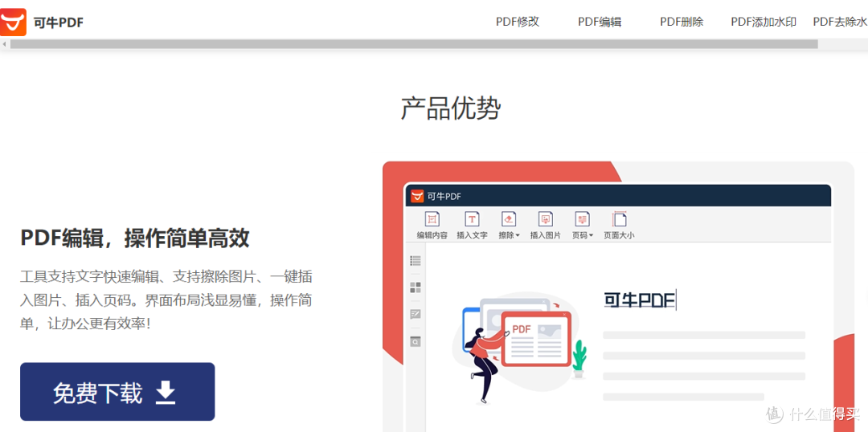Open the page thumbnails sidebar icon
Image resolution: width=868 pixels, height=432 pixels.
(416, 287)
